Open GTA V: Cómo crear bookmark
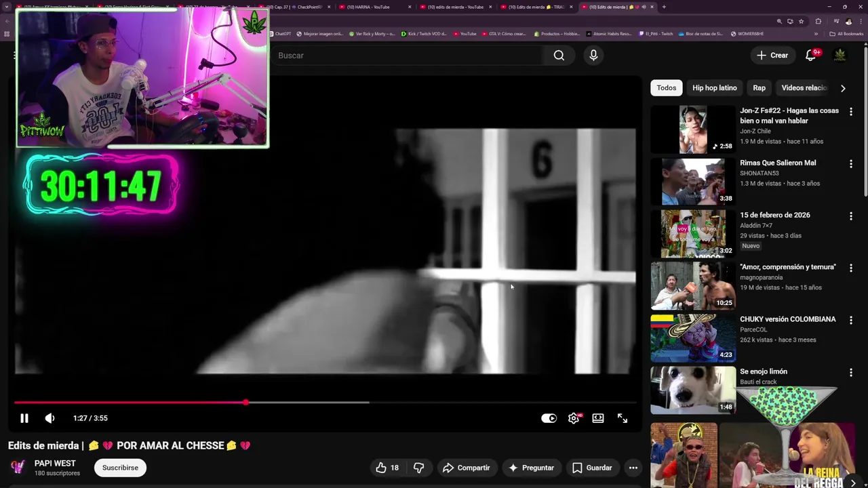This screenshot has height=488, width=868. [503, 33]
